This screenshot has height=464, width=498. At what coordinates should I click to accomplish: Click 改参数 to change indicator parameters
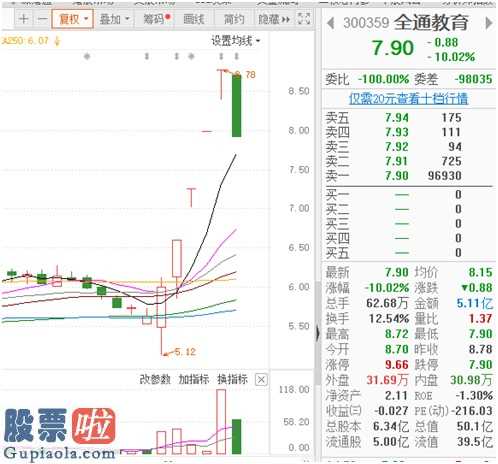155,379
